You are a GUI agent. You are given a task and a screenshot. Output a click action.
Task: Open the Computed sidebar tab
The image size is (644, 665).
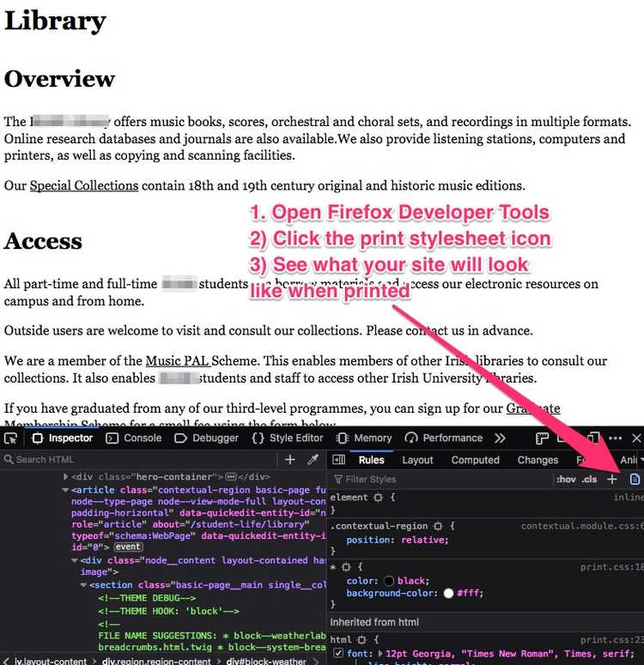(x=475, y=460)
